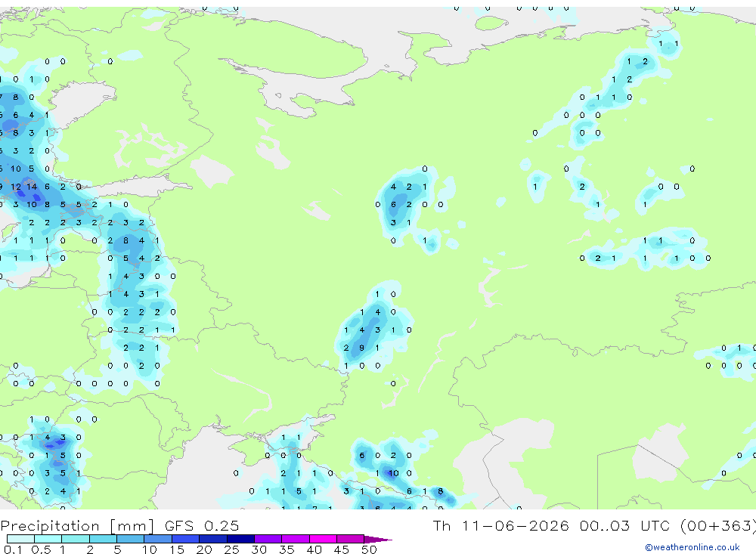This screenshot has height=554, width=756.
Task: Click the 'GFS 0.25' model label
Action: click(x=202, y=525)
